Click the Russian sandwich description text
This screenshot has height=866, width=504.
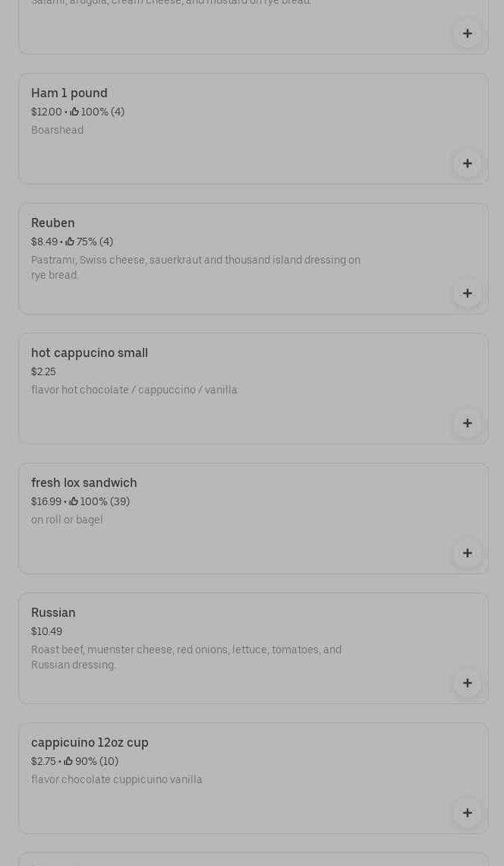coord(186,657)
